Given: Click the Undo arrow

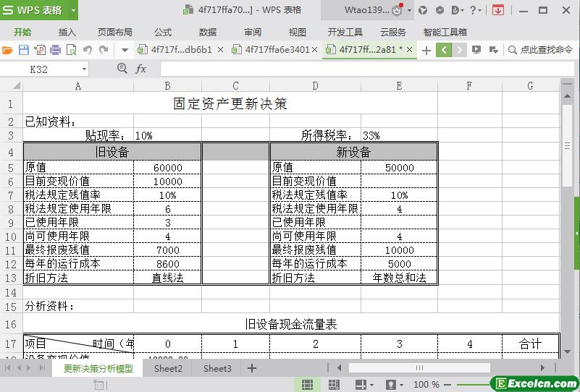Looking at the screenshot, I should [x=88, y=49].
